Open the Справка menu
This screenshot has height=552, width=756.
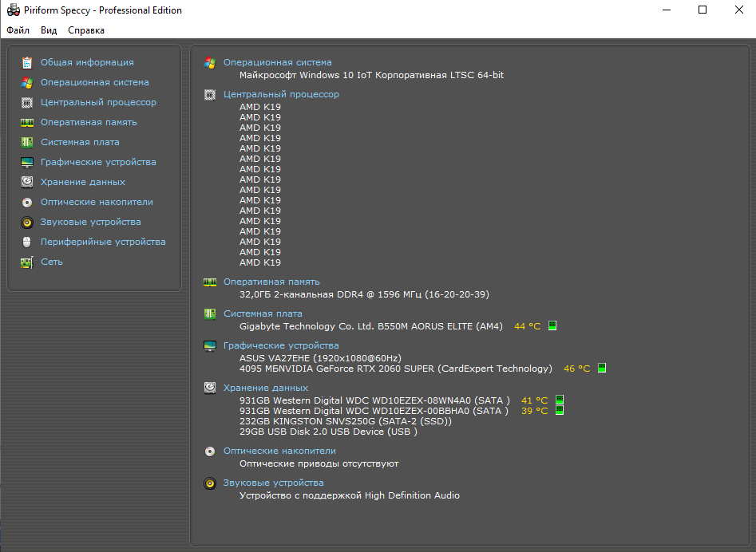(86, 30)
